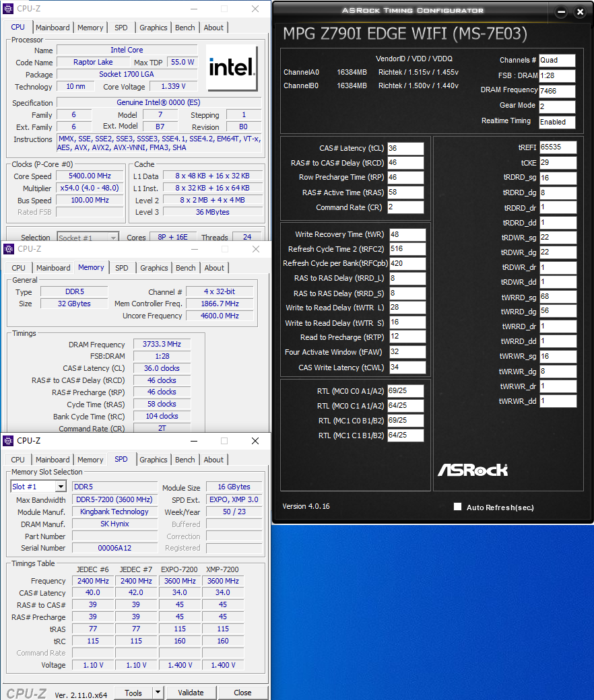Minimize the ASRock Timing Configurator window
This screenshot has height=700, width=594.
[x=562, y=11]
